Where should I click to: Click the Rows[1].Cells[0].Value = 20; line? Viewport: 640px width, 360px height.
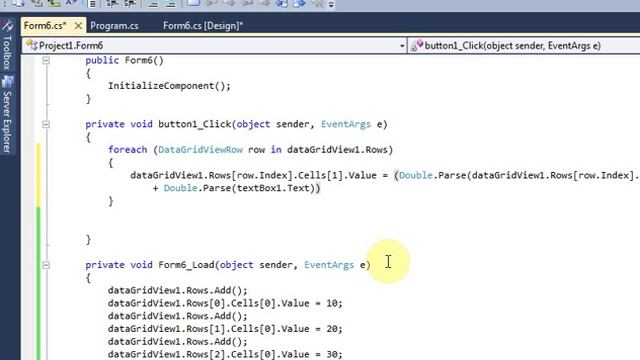click(225, 329)
